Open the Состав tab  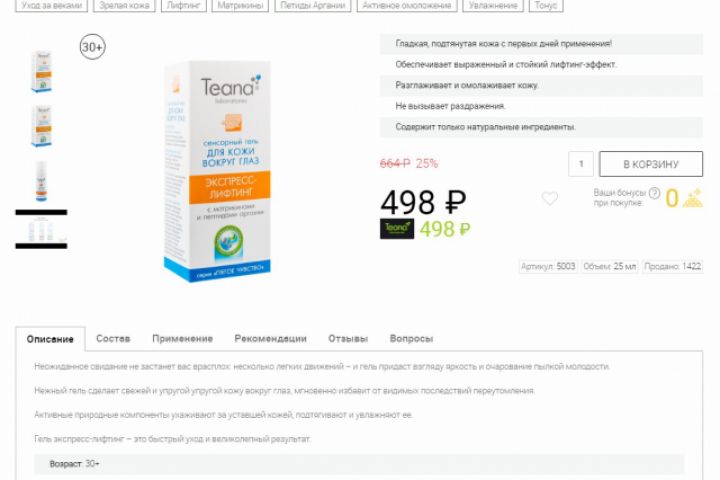coord(113,339)
